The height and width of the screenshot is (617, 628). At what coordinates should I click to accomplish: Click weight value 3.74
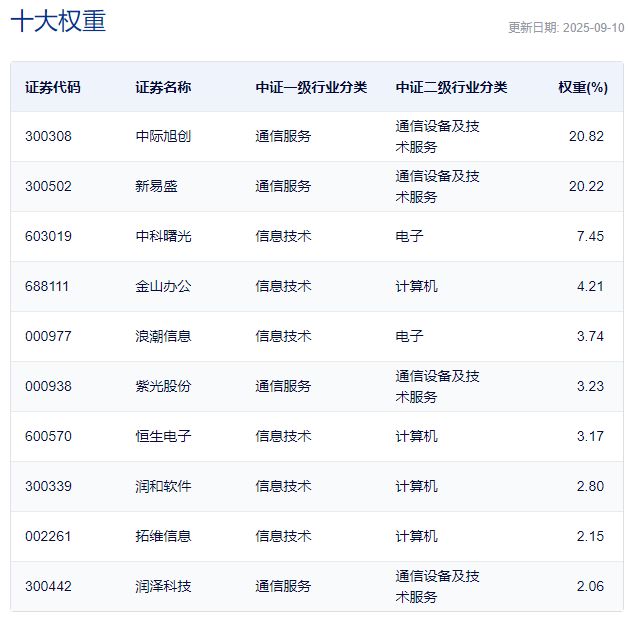click(x=590, y=336)
